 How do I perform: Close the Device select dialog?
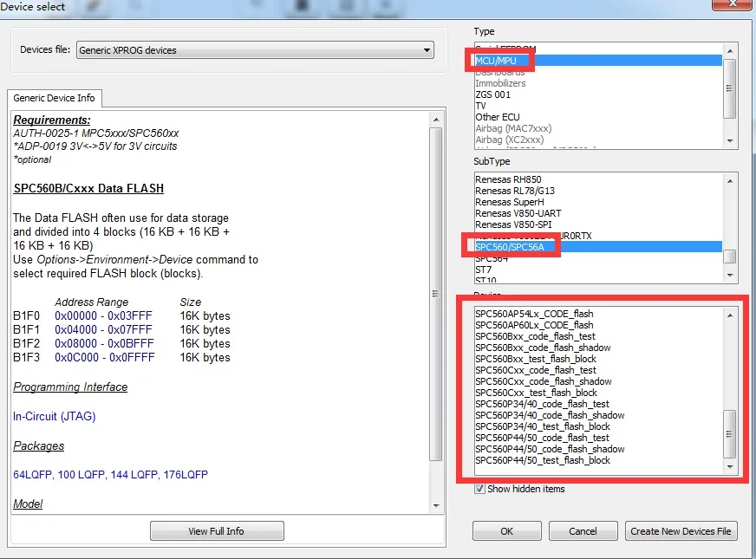click(x=733, y=3)
